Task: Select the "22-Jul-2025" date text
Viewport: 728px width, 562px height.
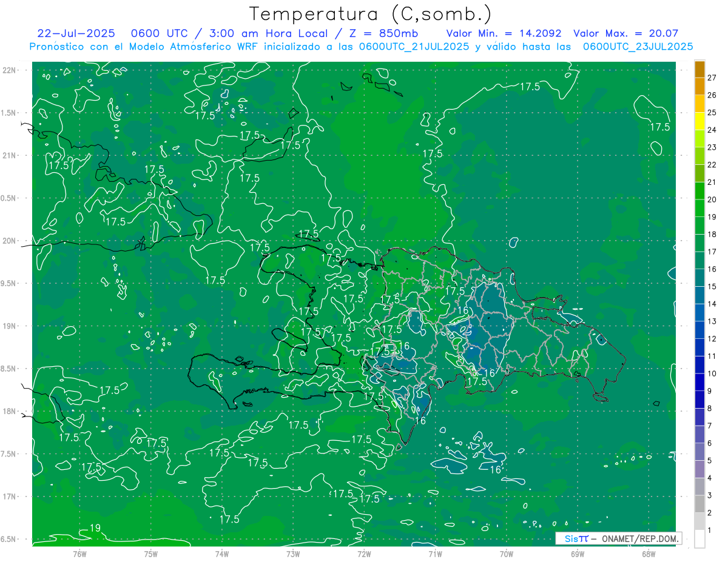Action: [76, 33]
